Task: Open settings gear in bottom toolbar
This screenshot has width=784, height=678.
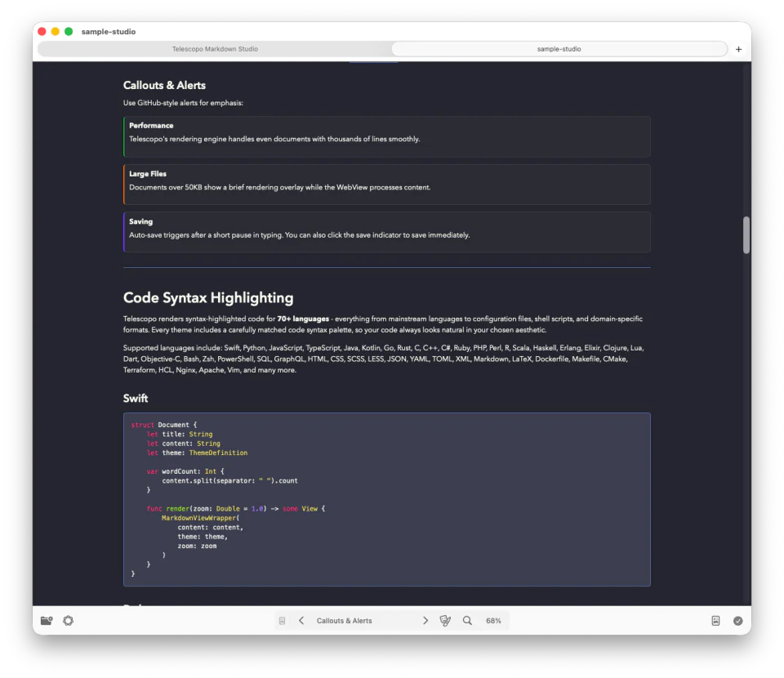Action: (x=68, y=621)
